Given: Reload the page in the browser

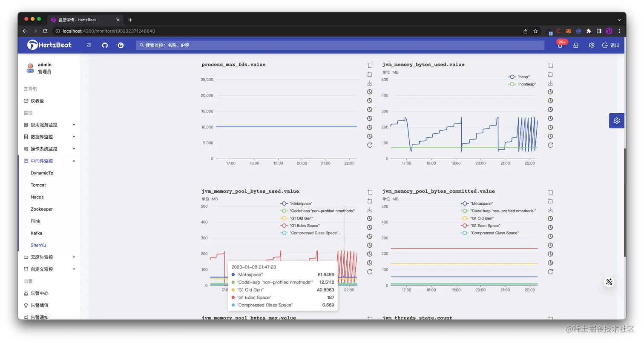Looking at the screenshot, I should tap(45, 31).
